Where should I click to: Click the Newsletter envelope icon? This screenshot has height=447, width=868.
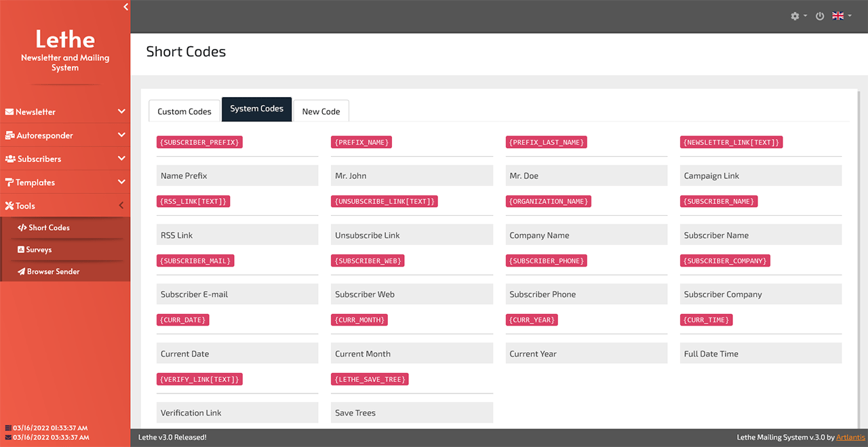point(9,112)
